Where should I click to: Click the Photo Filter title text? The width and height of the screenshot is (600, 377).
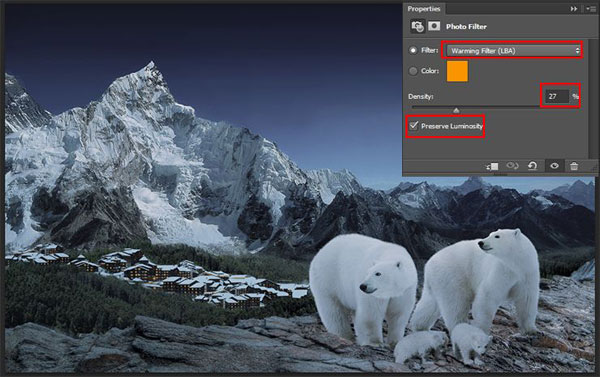click(x=466, y=27)
